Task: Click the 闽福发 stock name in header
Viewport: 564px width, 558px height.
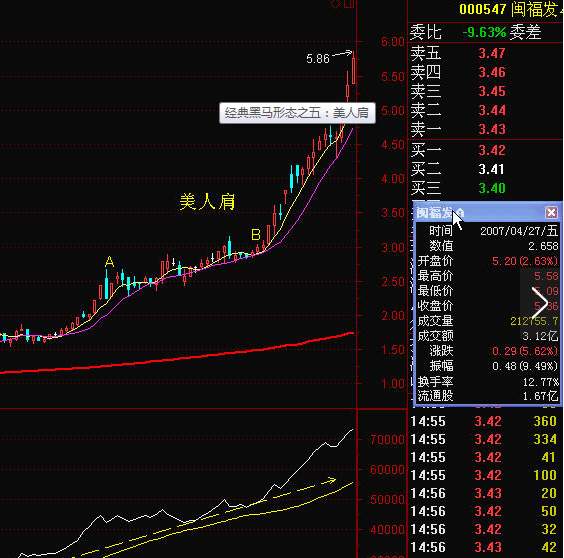Action: (534, 9)
